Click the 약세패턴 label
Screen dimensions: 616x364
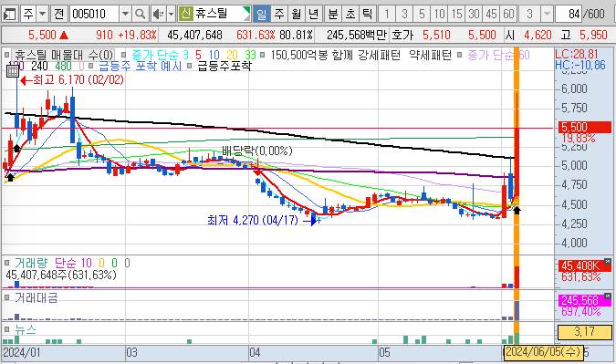click(x=430, y=55)
